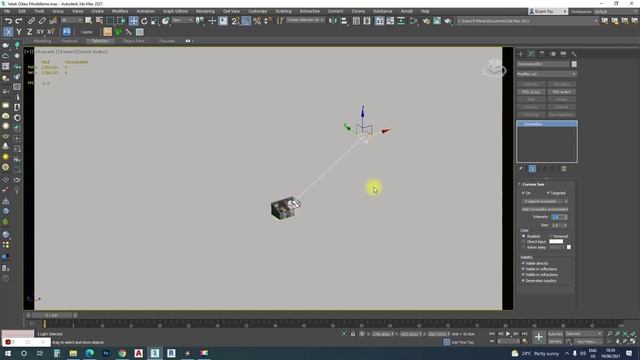Restrict transform to Z axis
Viewport: 640px width, 360px height.
(x=29, y=32)
